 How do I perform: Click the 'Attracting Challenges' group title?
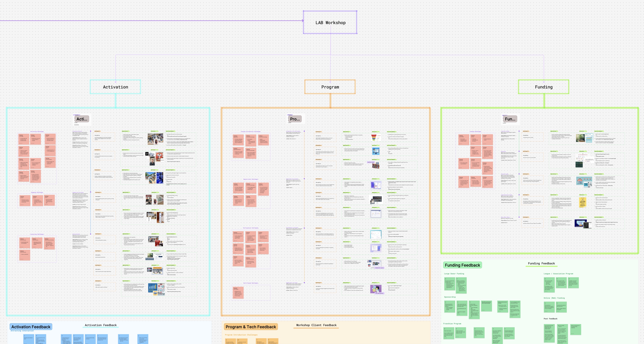[x=37, y=131]
